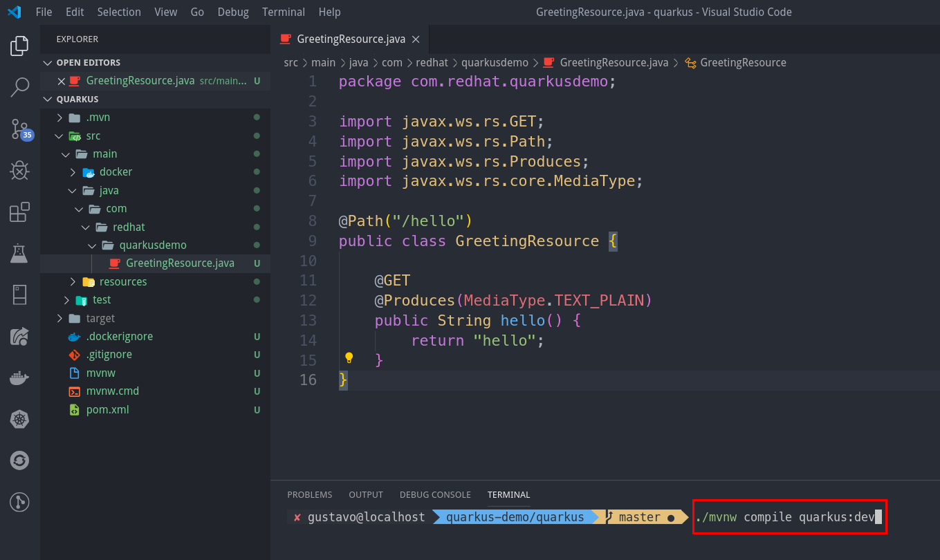Open the Edit menu
Image resolution: width=940 pixels, height=560 pixels.
(75, 12)
